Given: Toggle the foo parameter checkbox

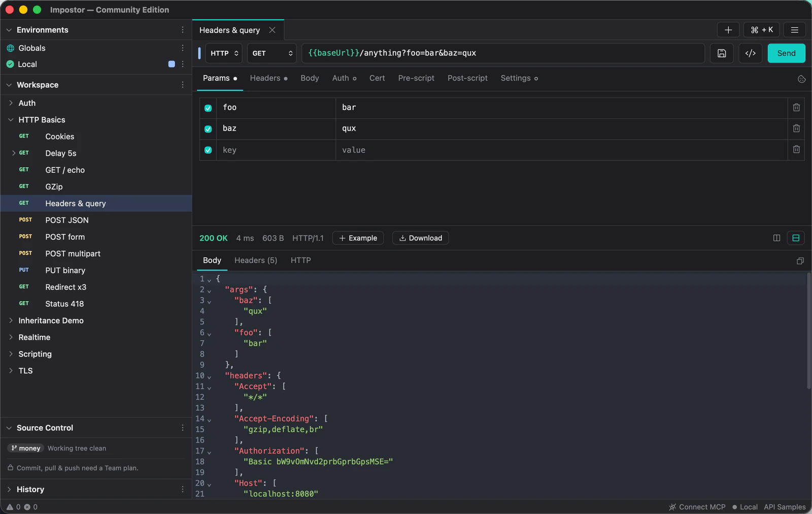Looking at the screenshot, I should [x=208, y=108].
